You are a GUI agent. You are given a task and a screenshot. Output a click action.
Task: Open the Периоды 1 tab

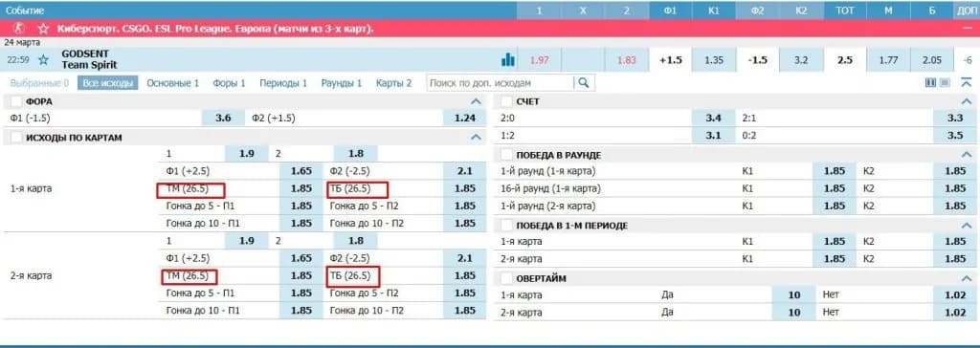283,83
